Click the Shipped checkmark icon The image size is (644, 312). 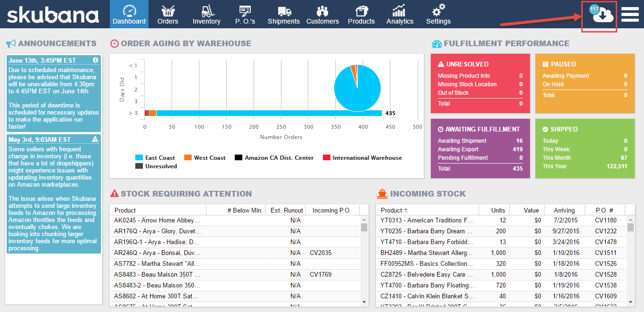(545, 129)
